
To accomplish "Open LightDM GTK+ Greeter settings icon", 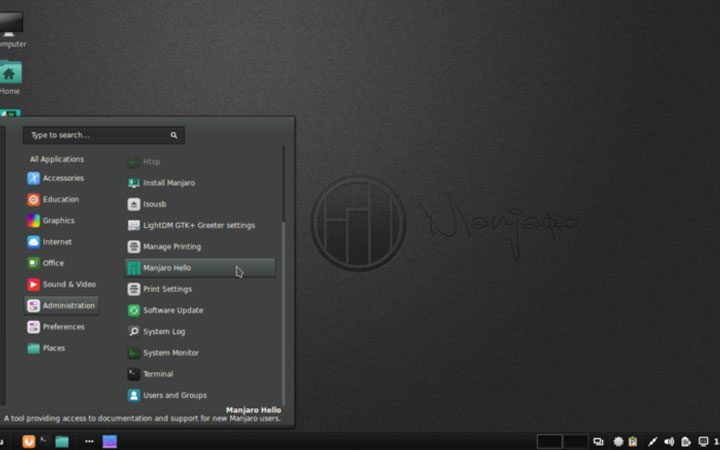I will [x=134, y=225].
